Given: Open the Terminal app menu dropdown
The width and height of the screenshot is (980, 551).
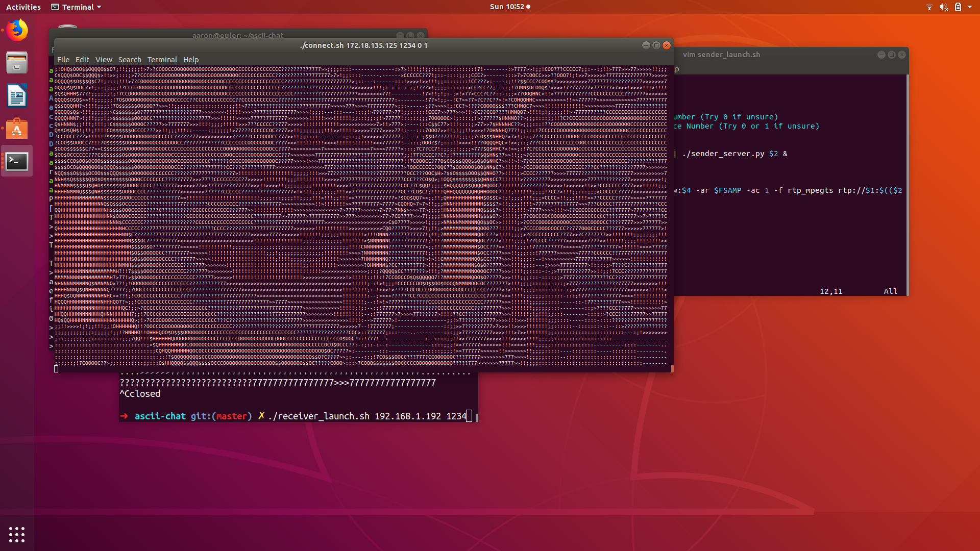Looking at the screenshot, I should pos(77,7).
